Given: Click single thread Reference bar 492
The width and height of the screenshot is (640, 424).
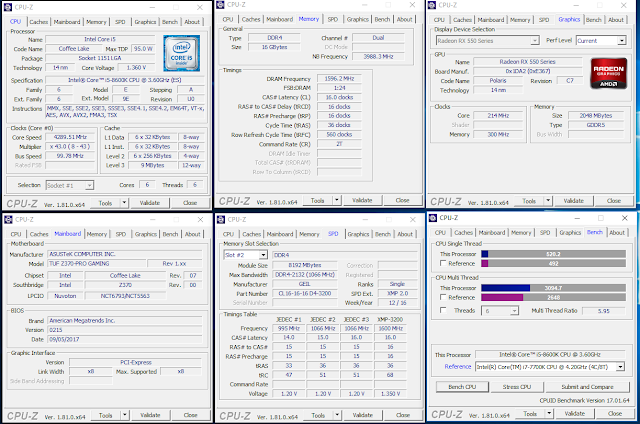Looking at the screenshot, I should [553, 264].
